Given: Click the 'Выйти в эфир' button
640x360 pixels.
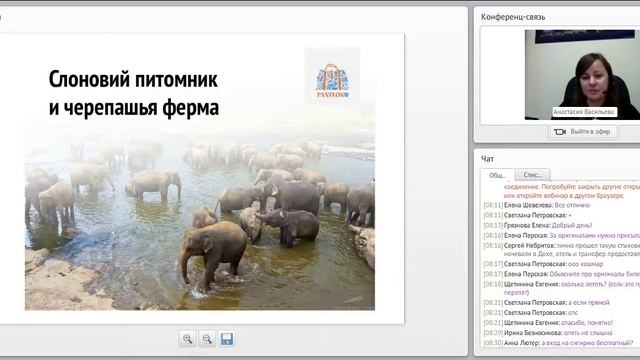Looking at the screenshot, I should [x=583, y=132].
